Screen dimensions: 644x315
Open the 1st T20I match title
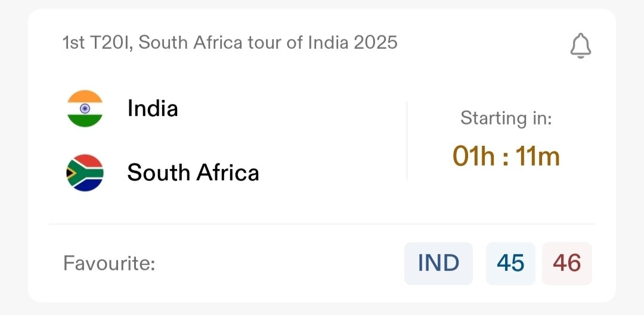[x=230, y=43]
